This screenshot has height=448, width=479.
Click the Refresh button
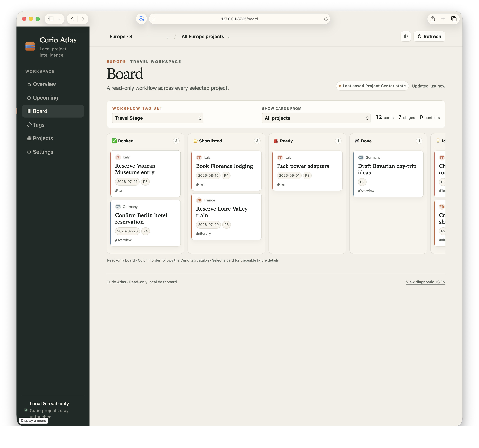tap(429, 36)
